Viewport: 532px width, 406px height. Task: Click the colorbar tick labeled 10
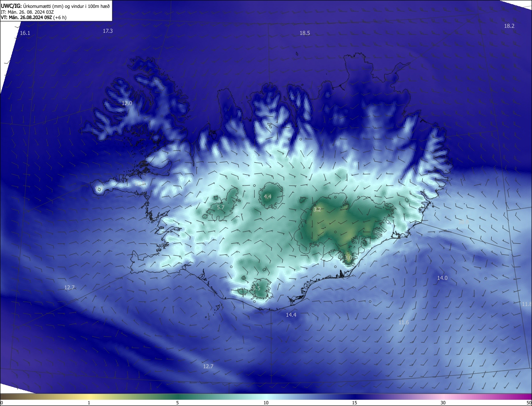click(266, 403)
